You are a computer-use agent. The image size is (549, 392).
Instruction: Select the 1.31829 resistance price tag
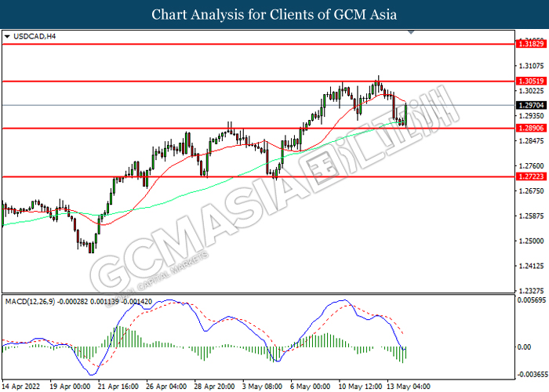point(531,44)
